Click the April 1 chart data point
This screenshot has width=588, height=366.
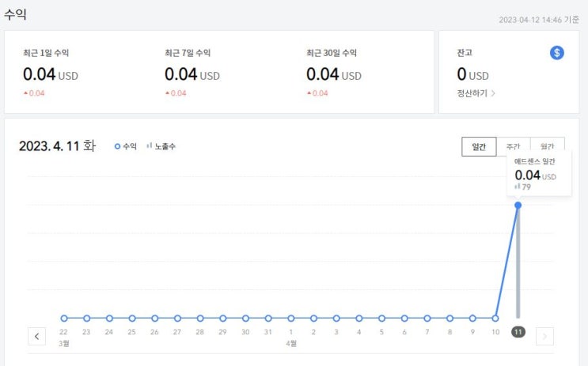coord(291,319)
